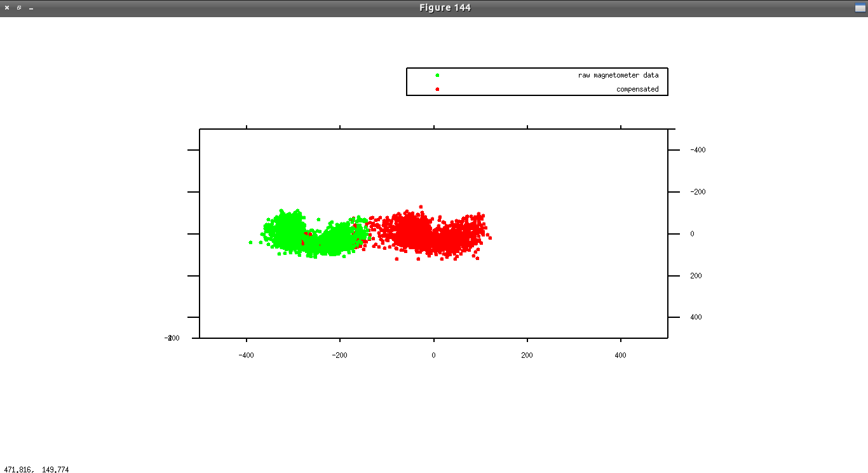The height and width of the screenshot is (473, 868).
Task: Click the right y-axis tick label -200
Action: click(x=698, y=192)
